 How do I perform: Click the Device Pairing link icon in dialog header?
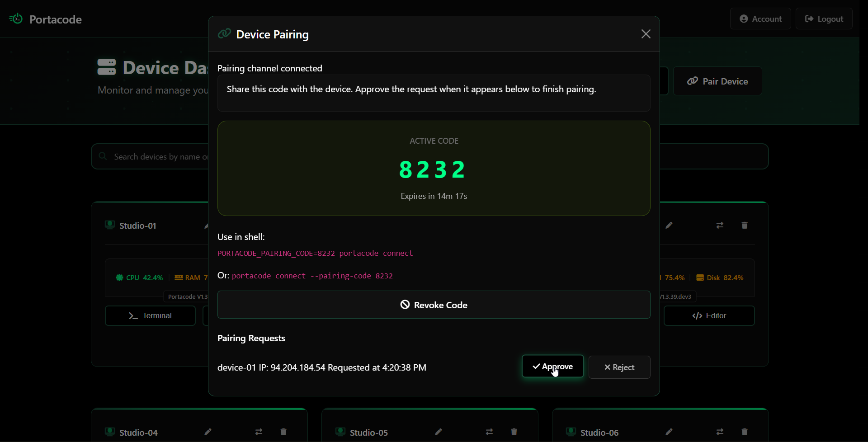click(224, 34)
